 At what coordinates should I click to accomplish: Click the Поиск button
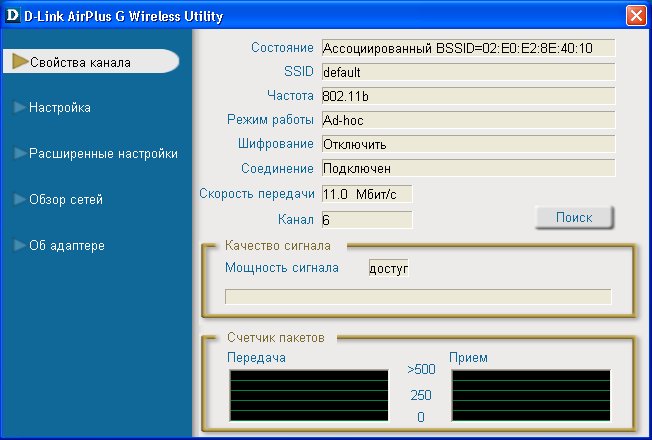574,218
